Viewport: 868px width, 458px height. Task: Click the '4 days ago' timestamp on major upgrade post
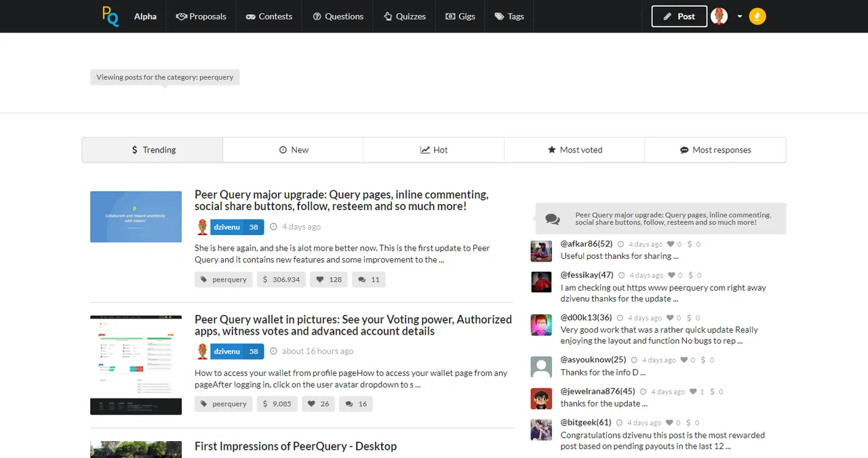[301, 227]
